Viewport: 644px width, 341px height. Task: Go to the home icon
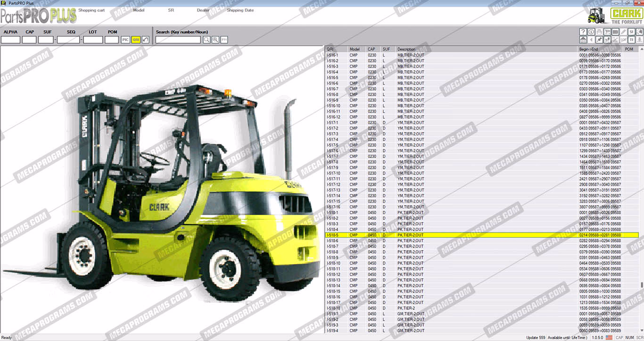[x=583, y=40]
